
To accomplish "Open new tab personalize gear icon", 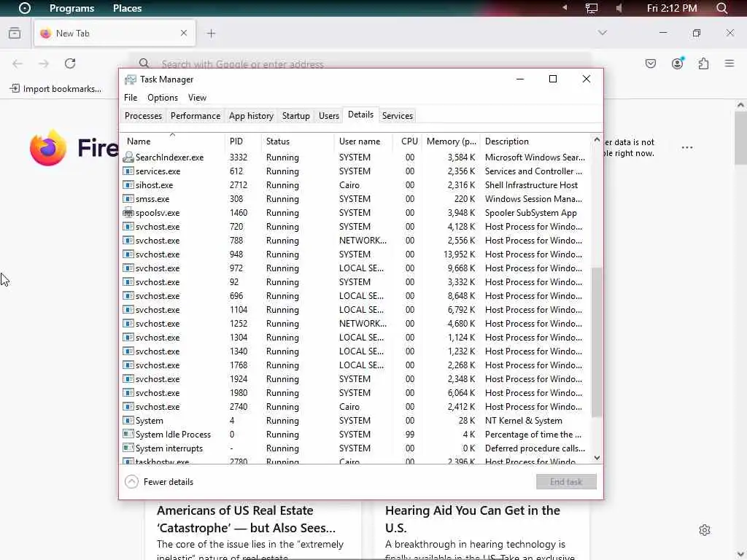I will pyautogui.click(x=705, y=530).
